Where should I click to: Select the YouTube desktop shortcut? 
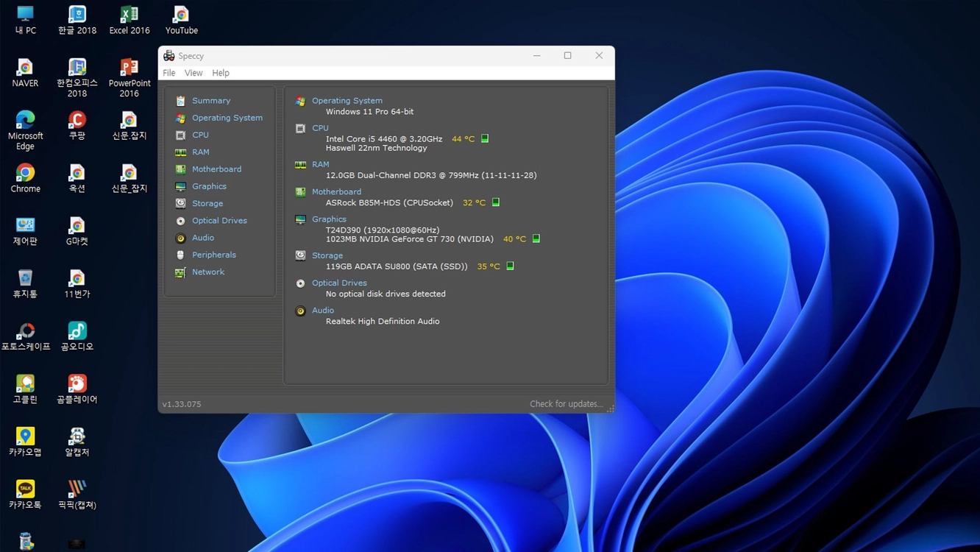pos(182,20)
